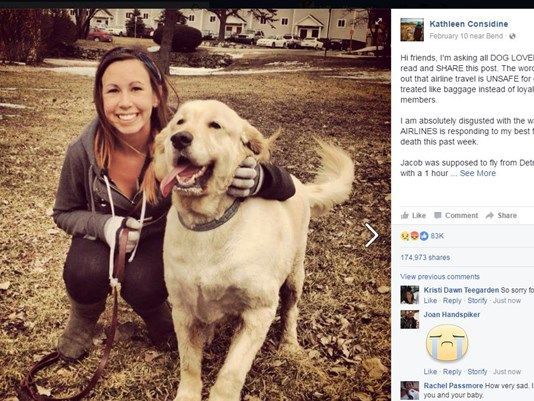Viewport: 534px width, 401px height.
Task: Like the post with thumbs-up button
Action: pos(414,215)
